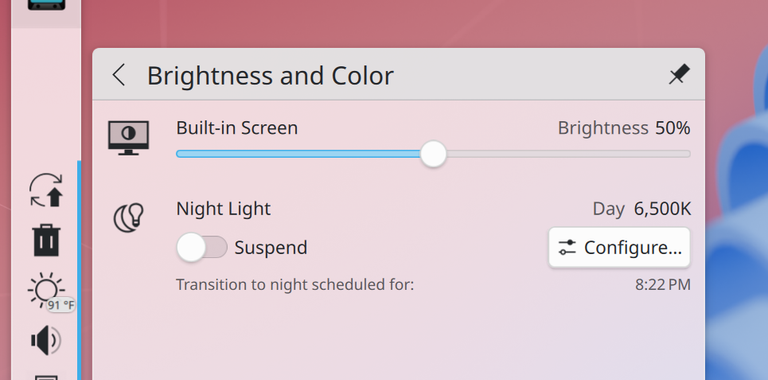Click the Built-in Screen monitor icon
Viewport: 768px width, 380px height.
[x=128, y=138]
